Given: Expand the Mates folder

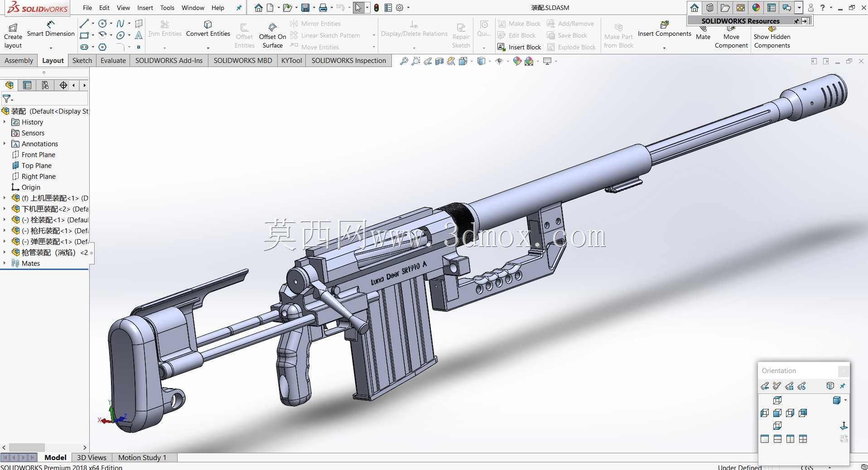Looking at the screenshot, I should [5, 263].
